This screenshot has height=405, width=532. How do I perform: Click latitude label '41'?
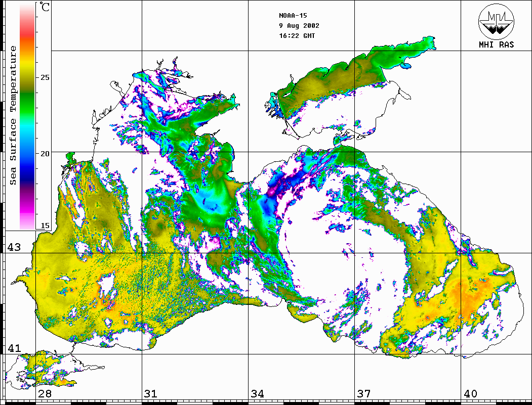tap(14, 348)
